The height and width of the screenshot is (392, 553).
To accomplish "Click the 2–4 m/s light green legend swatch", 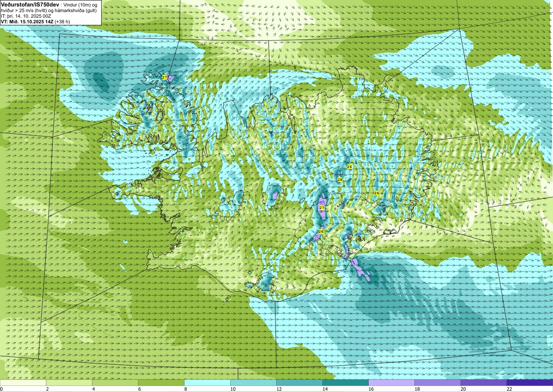I will pos(69,383).
